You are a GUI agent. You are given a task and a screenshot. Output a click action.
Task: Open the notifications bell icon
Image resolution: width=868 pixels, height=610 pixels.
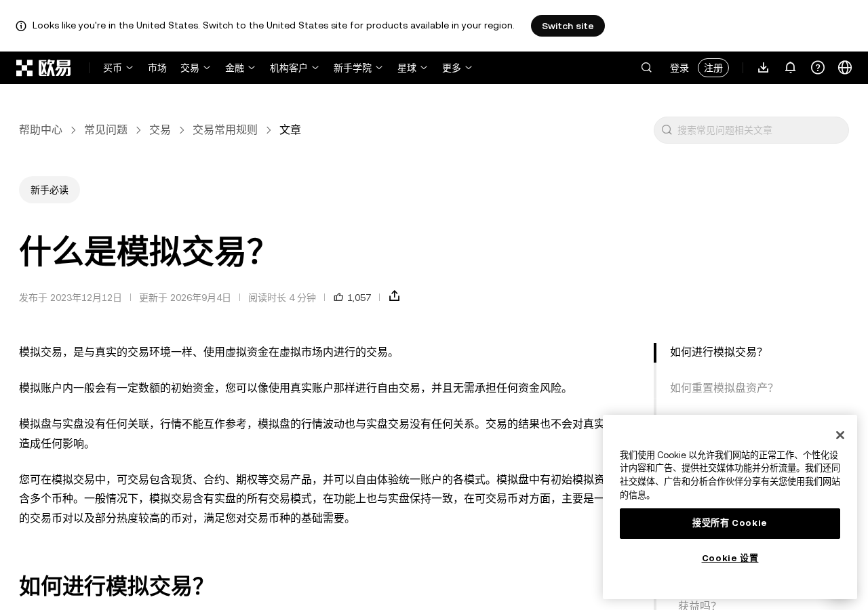pyautogui.click(x=790, y=67)
